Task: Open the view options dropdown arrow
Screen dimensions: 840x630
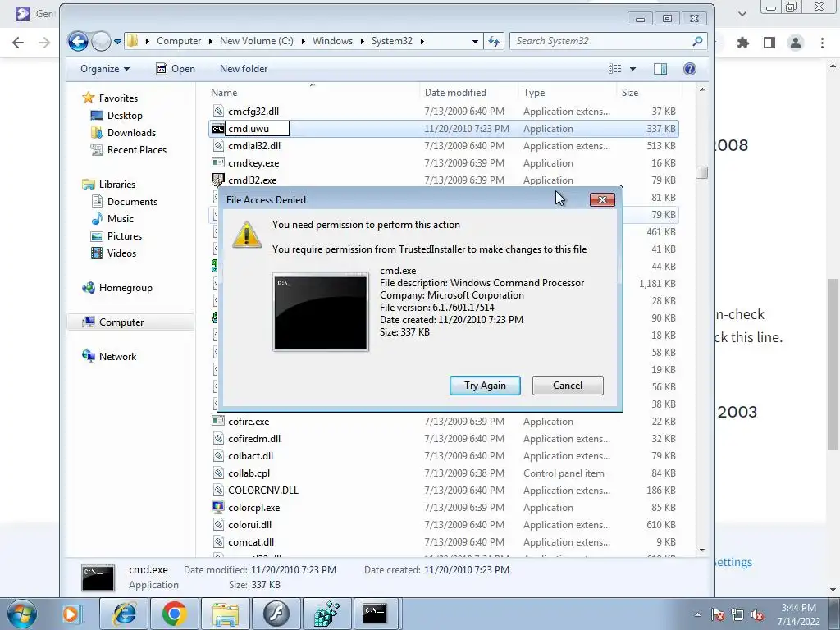Action: [x=632, y=69]
